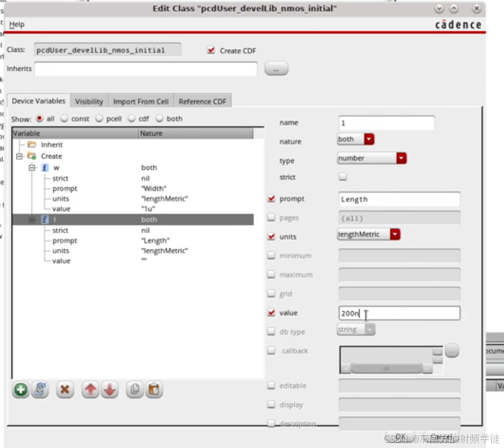Open the nature dropdown showing 'both'

coord(355,139)
